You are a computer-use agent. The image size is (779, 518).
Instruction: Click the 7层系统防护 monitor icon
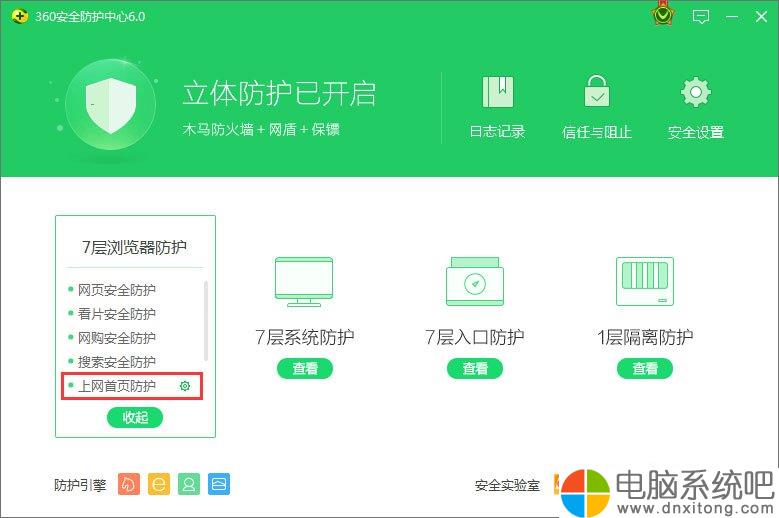click(304, 282)
